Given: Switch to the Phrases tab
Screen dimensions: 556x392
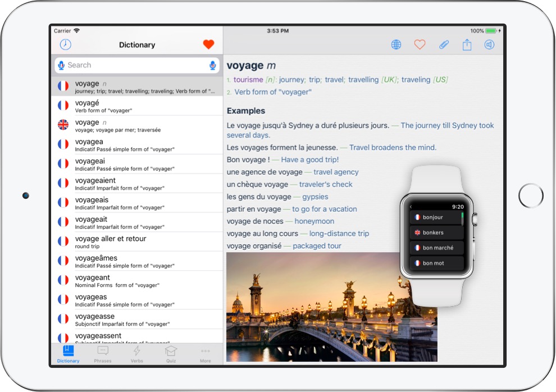Looking at the screenshot, I should coord(103,354).
